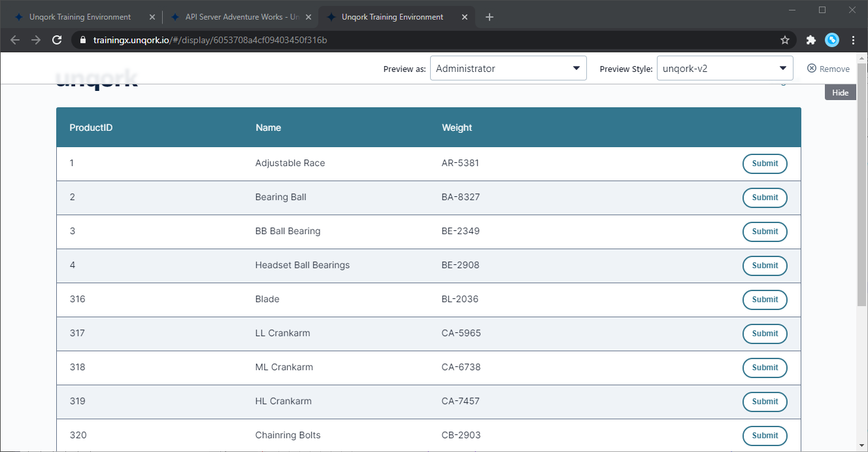Click Remove in the preview bar
The width and height of the screenshot is (868, 452).
[x=828, y=69]
